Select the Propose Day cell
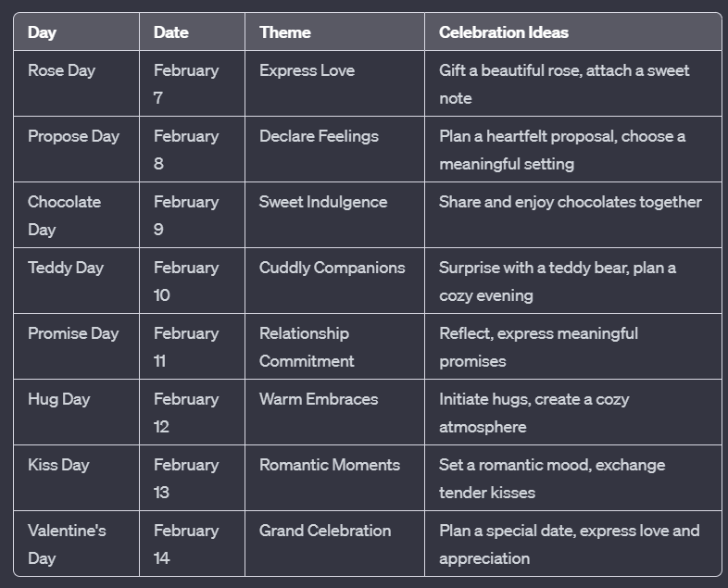 [77, 149]
